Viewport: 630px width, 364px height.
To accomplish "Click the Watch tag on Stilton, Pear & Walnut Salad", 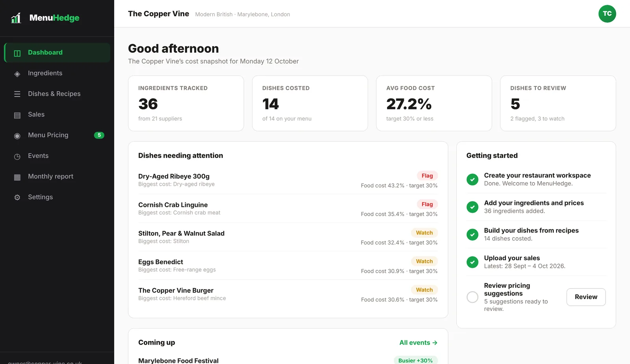I will coord(424,233).
